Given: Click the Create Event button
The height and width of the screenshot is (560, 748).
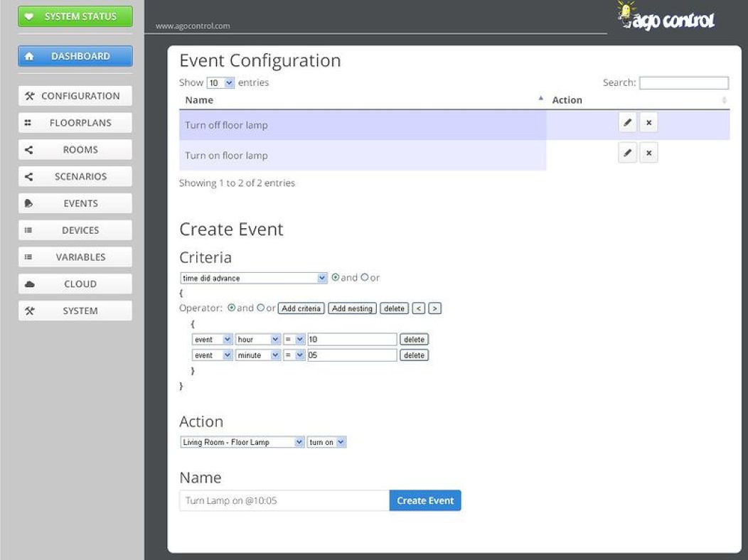Looking at the screenshot, I should (425, 500).
